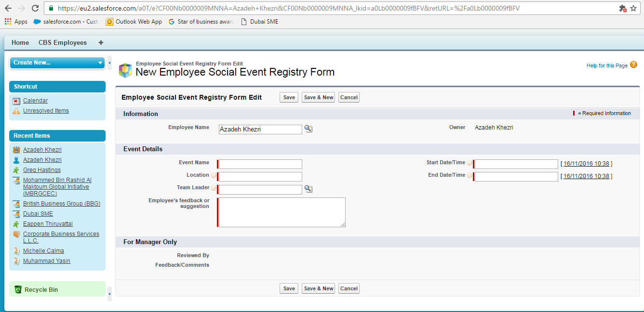The image size is (644, 312).
Task: Insert current date link next to End Date/Time
Action: (586, 176)
